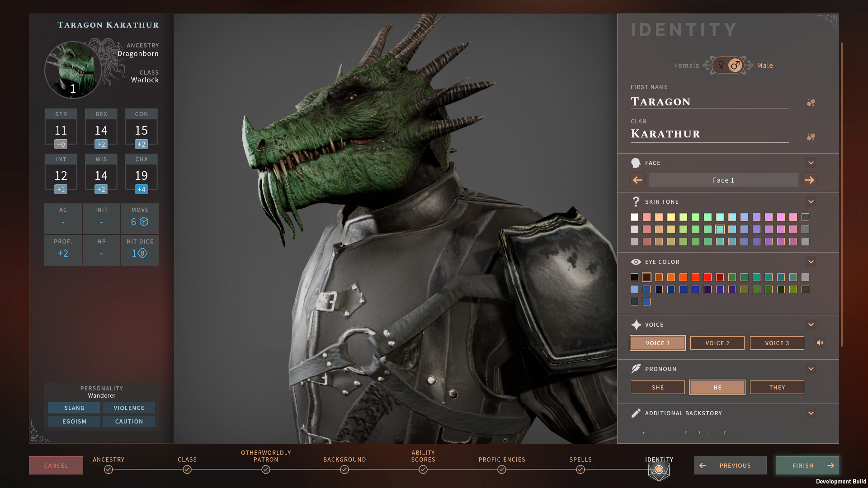
Task: Pick a red eye color swatch
Action: [708, 277]
